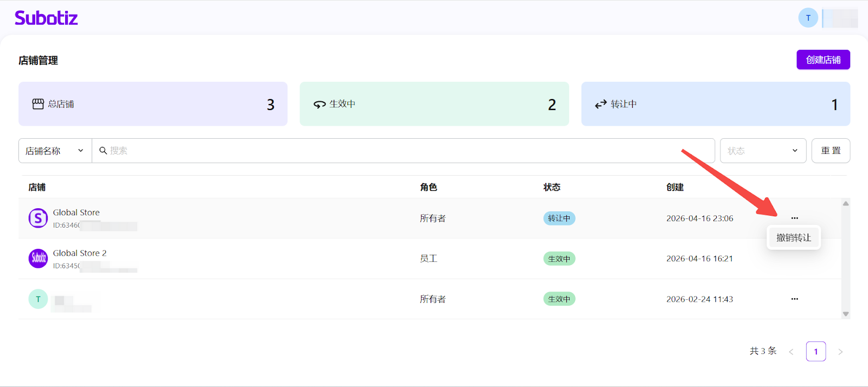The width and height of the screenshot is (868, 387).
Task: Click the search magnifier icon
Action: pyautogui.click(x=103, y=151)
